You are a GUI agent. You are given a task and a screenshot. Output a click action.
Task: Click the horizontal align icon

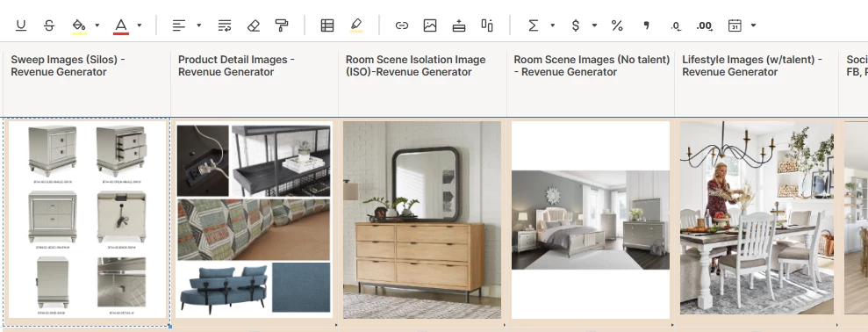coord(179,25)
